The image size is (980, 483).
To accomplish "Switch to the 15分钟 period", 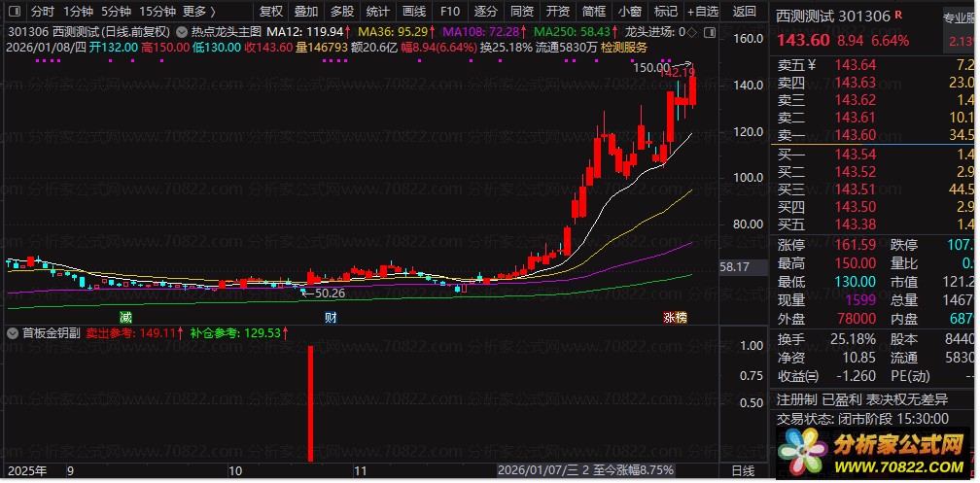I will point(157,12).
